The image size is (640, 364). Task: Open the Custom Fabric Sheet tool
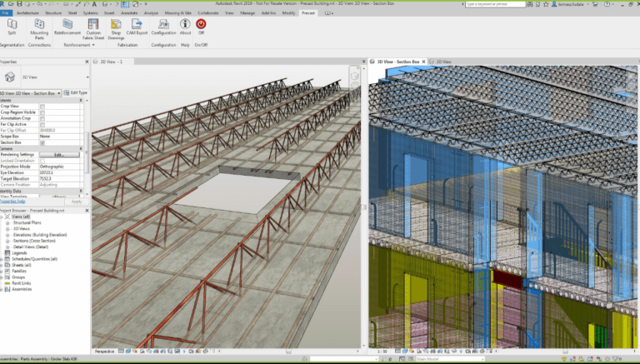93,29
